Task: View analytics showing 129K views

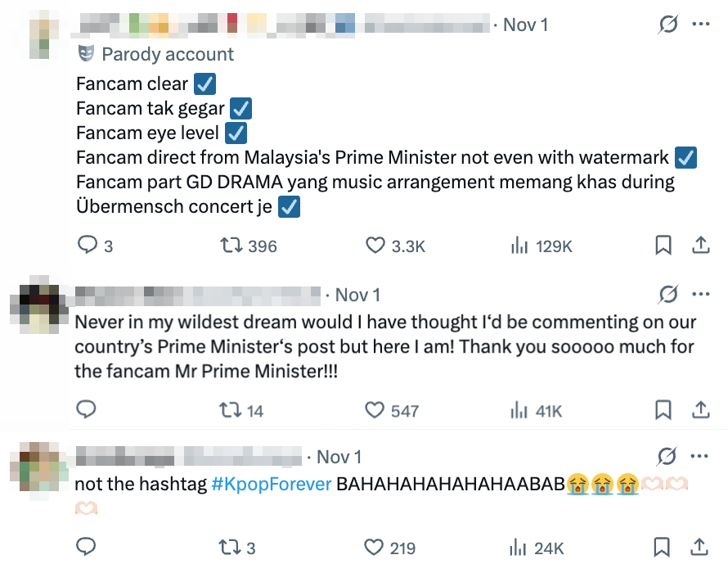Action: coord(519,246)
